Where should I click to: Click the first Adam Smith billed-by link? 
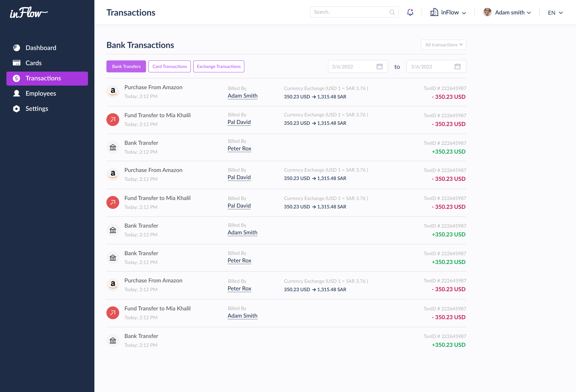[242, 96]
